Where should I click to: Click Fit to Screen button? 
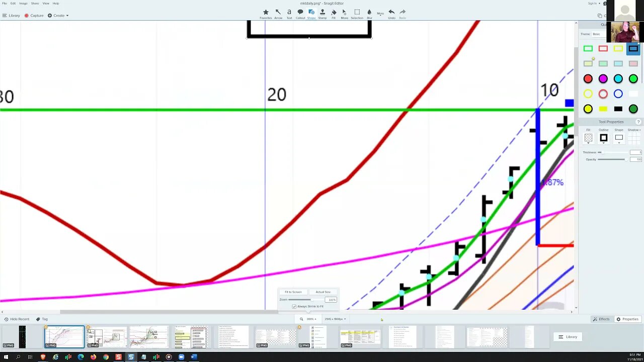click(x=293, y=292)
